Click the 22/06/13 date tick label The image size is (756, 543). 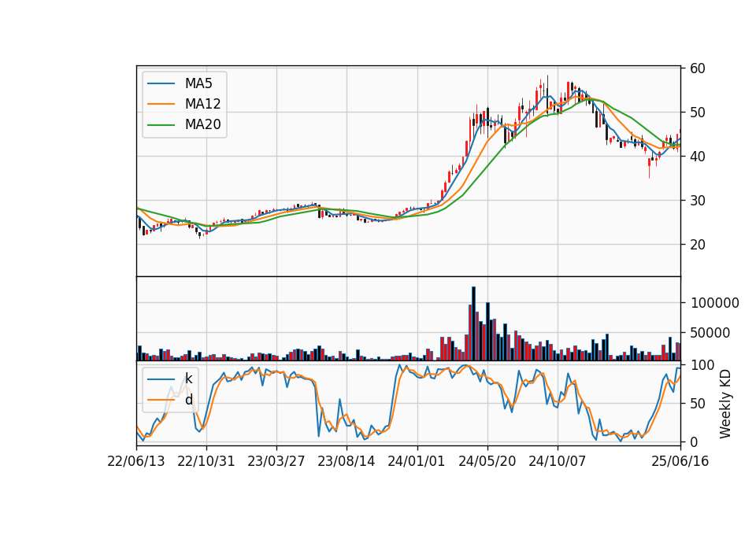[136, 461]
